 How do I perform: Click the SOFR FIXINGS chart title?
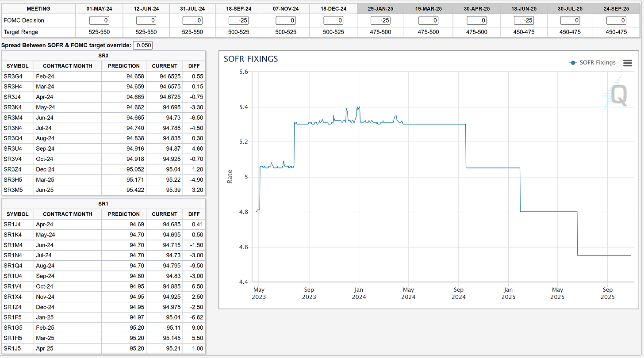pos(251,58)
